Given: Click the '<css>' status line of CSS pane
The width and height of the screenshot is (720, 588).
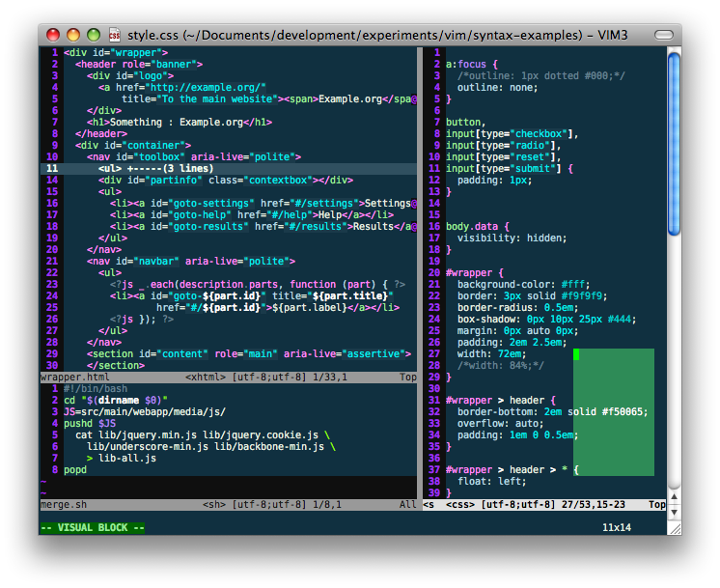Looking at the screenshot, I should point(544,504).
